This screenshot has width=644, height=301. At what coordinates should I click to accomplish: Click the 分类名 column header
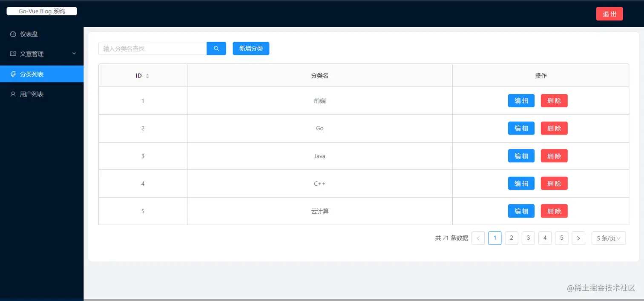pos(320,75)
